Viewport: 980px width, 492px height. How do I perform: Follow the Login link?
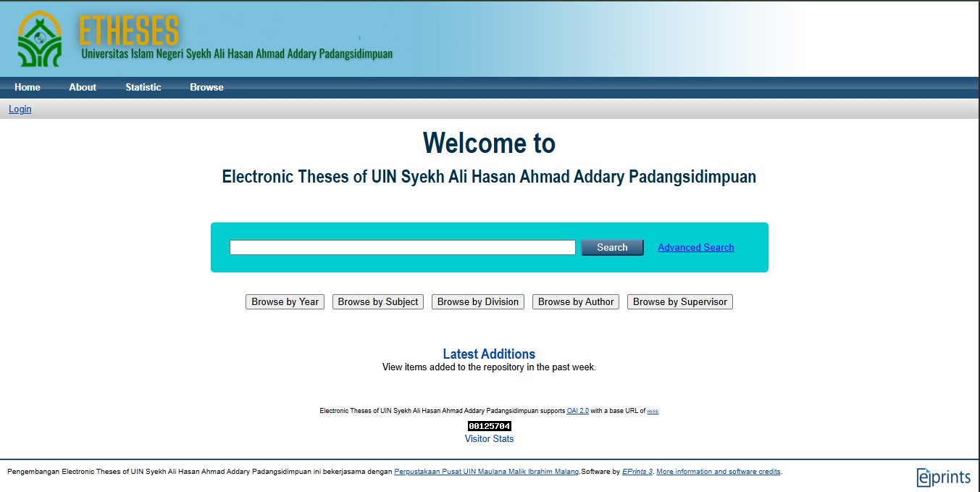(20, 109)
